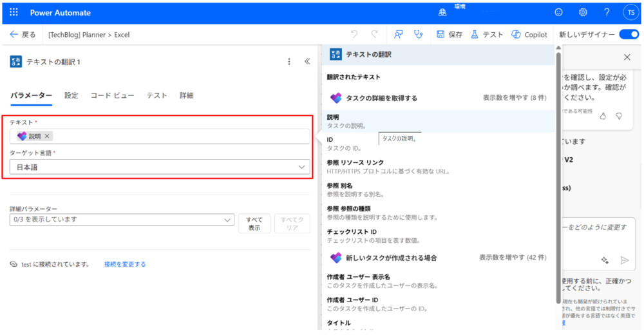Select タイトル dynamic content item
Screen dimensions: 644x335
439,325
